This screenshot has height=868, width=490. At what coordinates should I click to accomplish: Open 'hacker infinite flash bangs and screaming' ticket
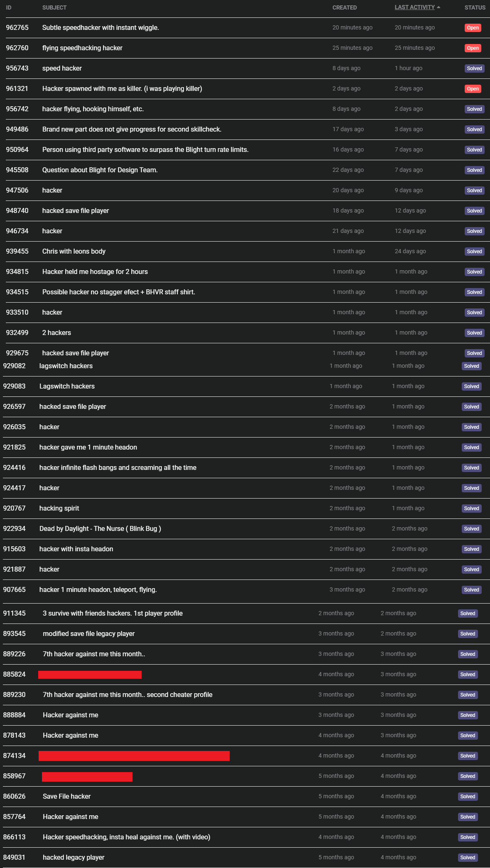click(118, 468)
